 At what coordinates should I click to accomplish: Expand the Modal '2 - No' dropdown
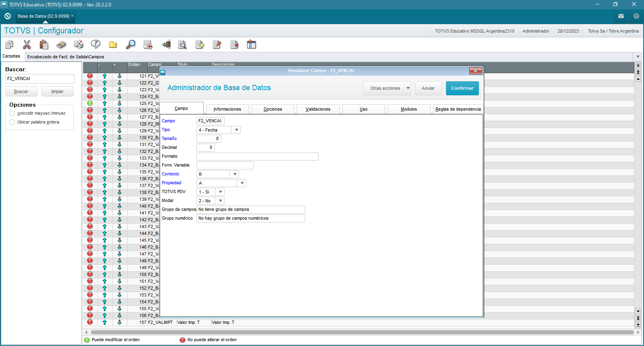[220, 201]
